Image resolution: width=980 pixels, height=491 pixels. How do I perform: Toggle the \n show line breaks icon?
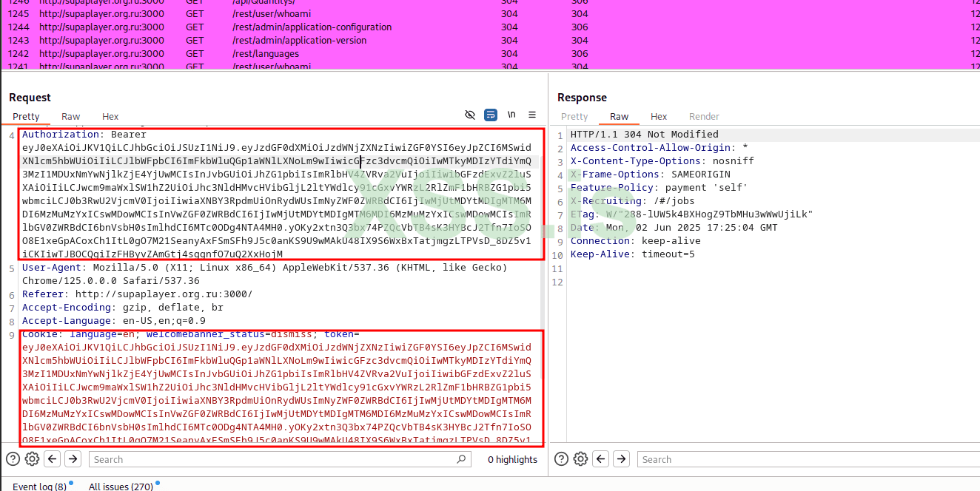coord(511,115)
